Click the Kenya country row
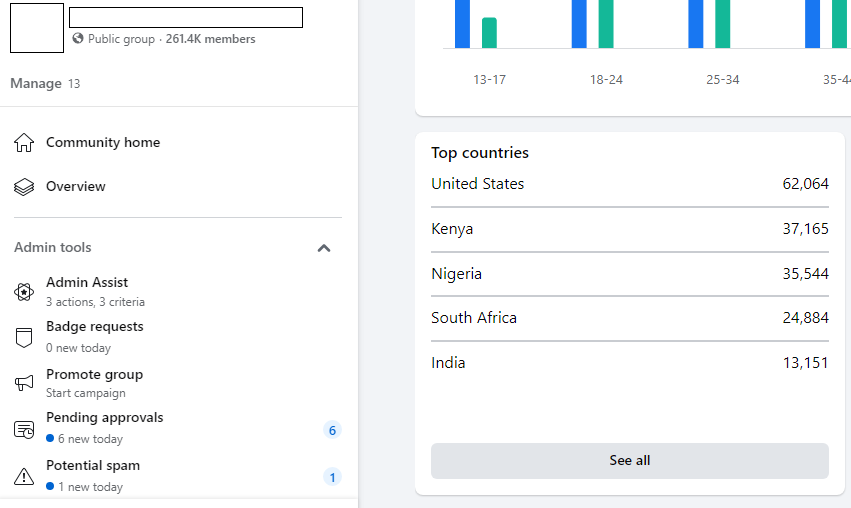 630,229
